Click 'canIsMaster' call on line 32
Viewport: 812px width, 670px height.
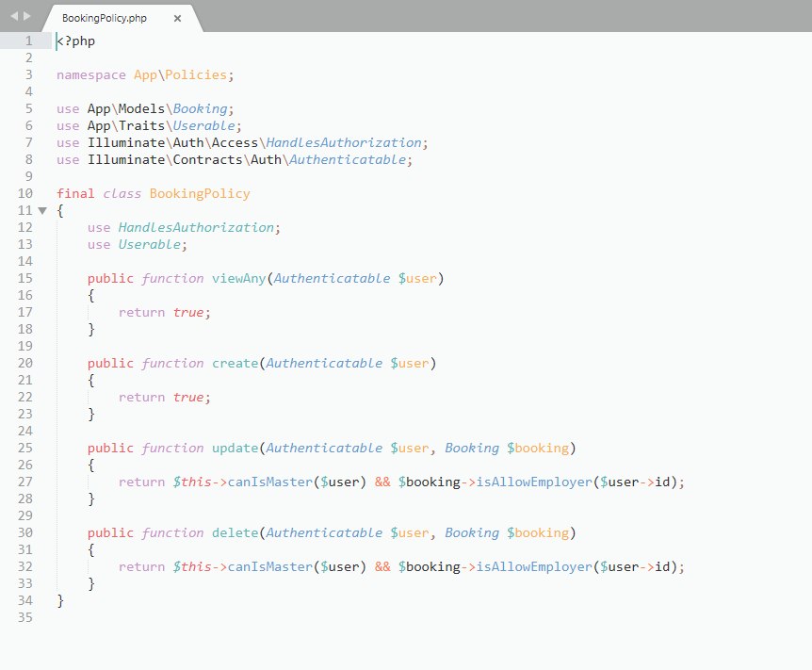(x=269, y=567)
